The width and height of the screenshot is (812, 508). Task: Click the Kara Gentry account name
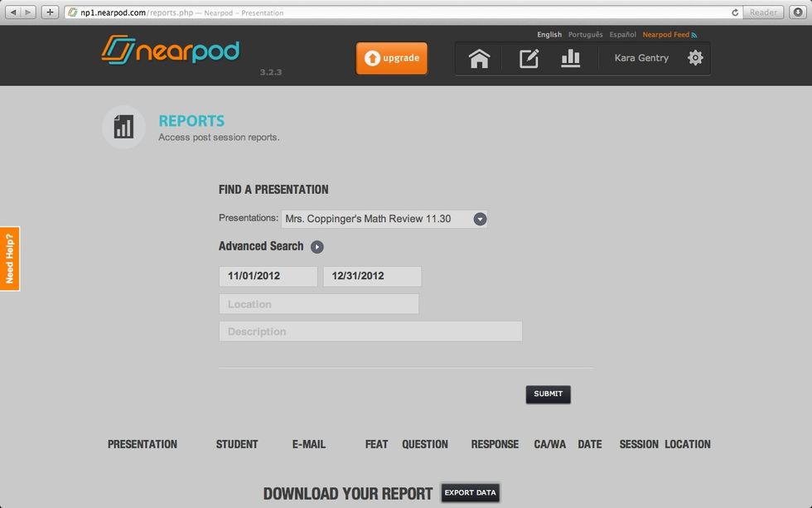(x=640, y=58)
